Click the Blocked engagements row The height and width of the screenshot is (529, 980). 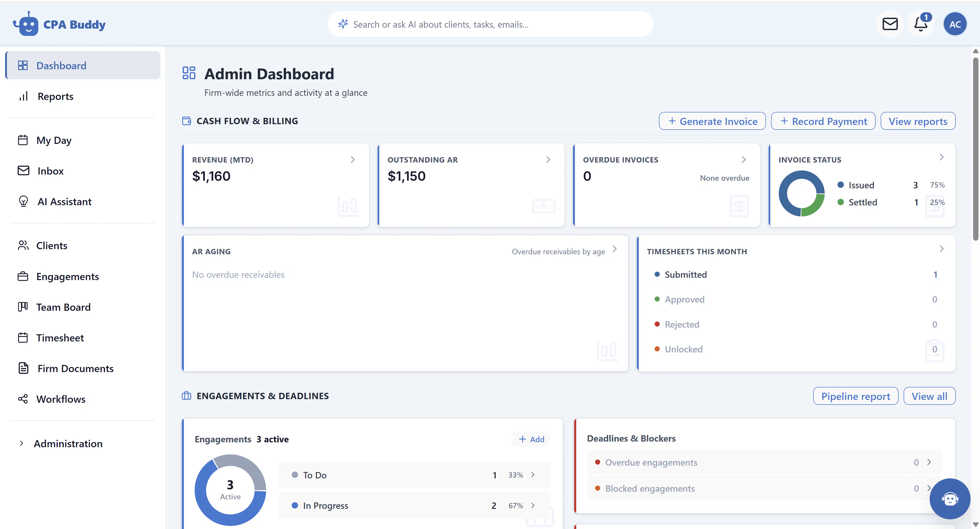pos(764,488)
